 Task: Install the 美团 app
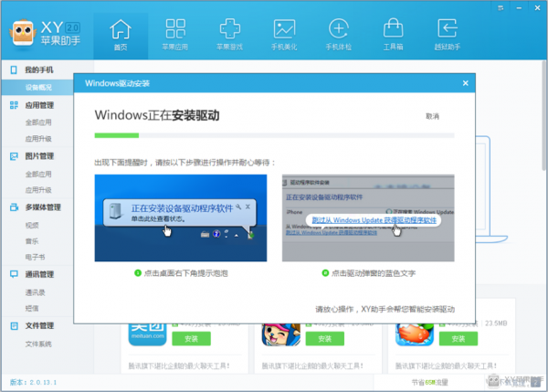tap(191, 339)
